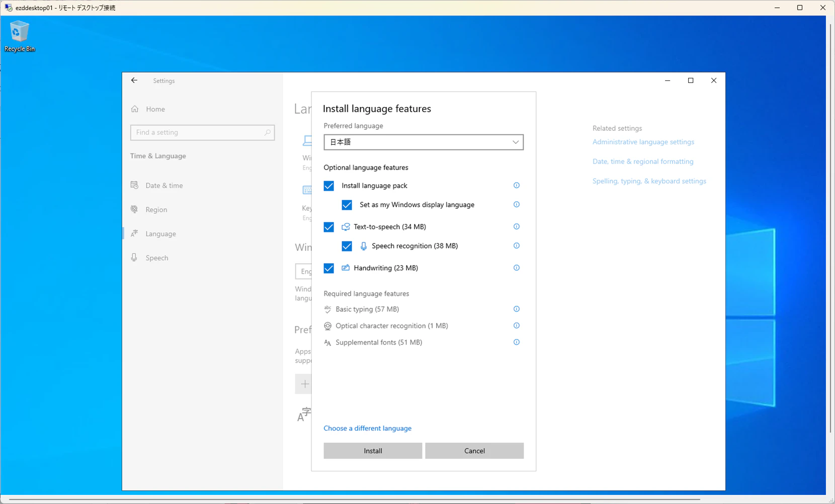The height and width of the screenshot is (504, 835).
Task: Click the plus icon behind the dialog
Action: point(304,384)
